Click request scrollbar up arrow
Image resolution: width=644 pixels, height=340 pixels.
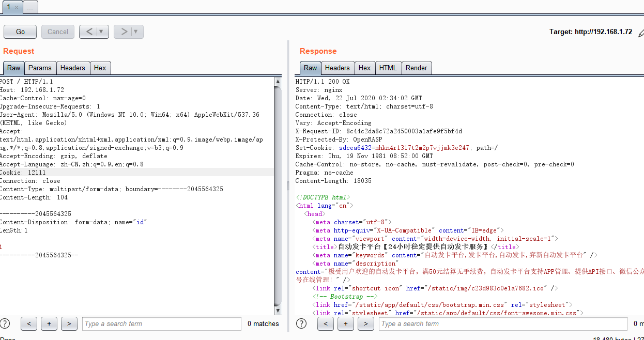(x=278, y=81)
